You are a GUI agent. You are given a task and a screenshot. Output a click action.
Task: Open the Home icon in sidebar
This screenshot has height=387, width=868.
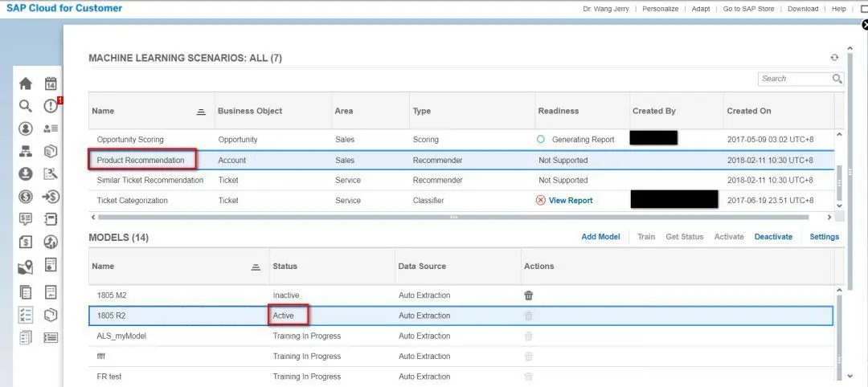[26, 84]
